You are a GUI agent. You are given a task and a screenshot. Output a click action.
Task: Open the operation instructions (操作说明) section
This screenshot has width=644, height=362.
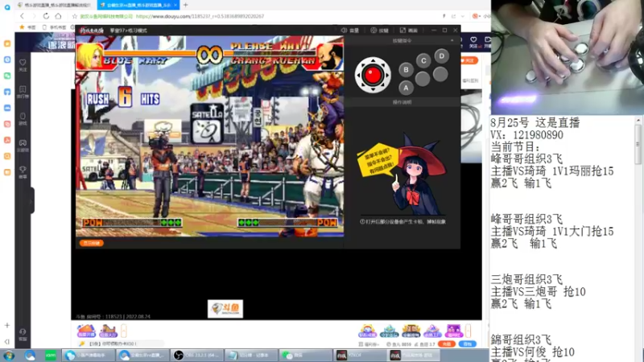tap(402, 102)
